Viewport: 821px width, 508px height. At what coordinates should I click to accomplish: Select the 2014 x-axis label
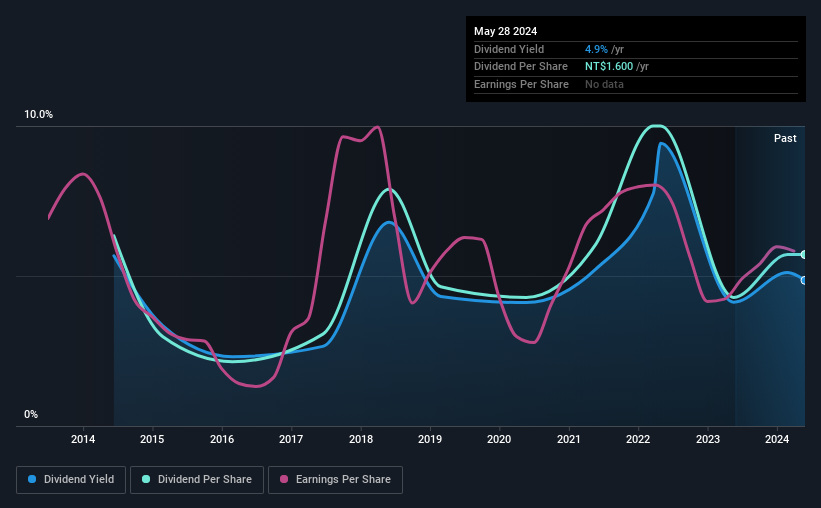(83, 439)
